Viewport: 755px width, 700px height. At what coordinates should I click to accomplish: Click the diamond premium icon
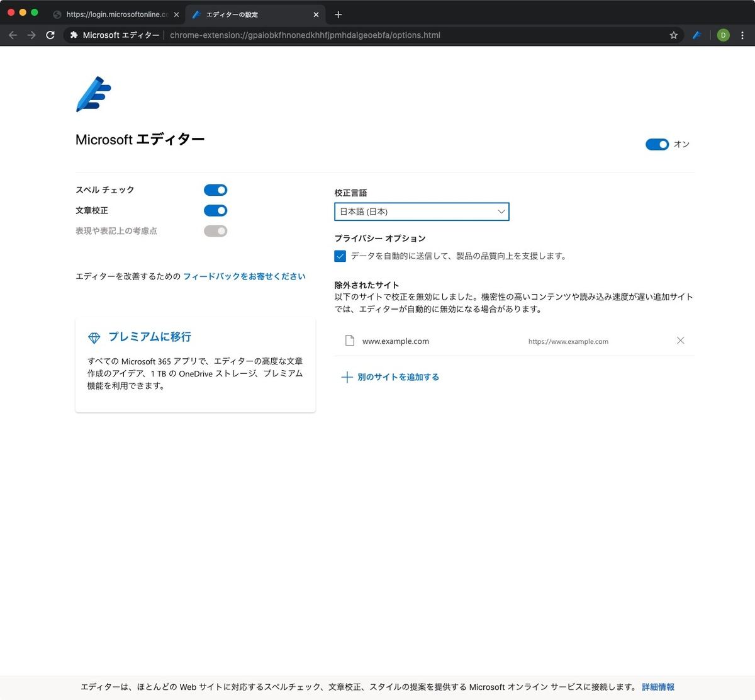pos(94,338)
